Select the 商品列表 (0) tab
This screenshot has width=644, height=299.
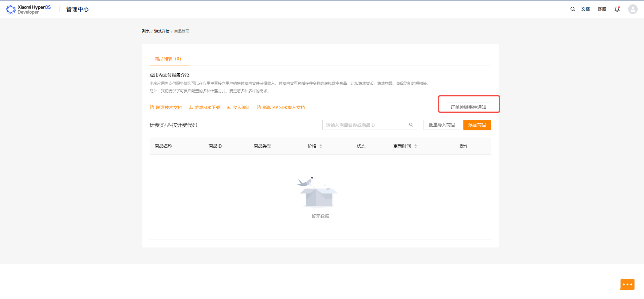pos(168,59)
